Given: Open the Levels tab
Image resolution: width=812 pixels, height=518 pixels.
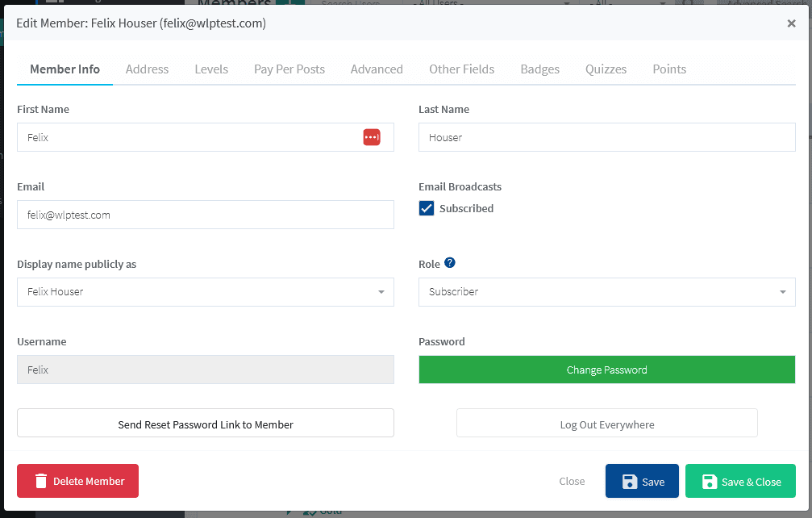Looking at the screenshot, I should coord(211,69).
